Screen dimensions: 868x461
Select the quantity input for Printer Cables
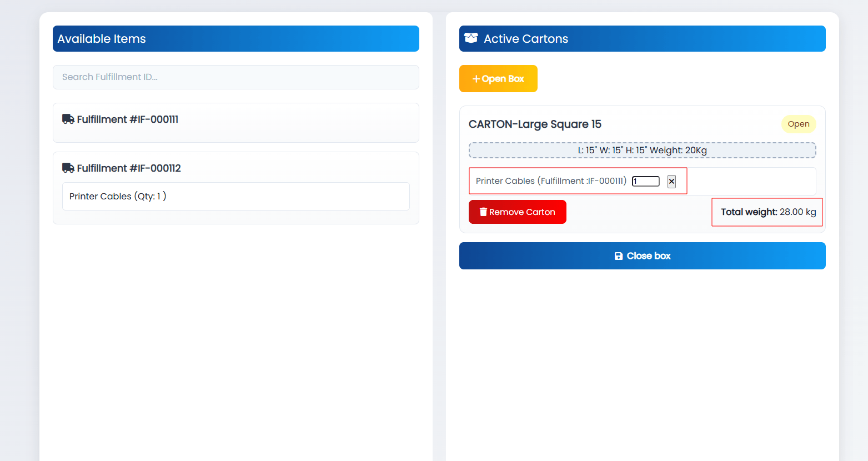click(645, 181)
